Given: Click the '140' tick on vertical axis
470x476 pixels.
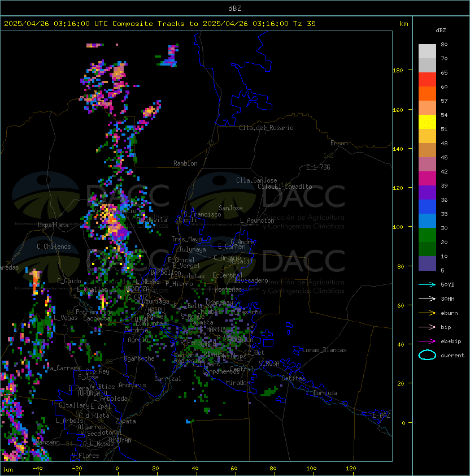Looking at the screenshot, I should pos(398,149).
